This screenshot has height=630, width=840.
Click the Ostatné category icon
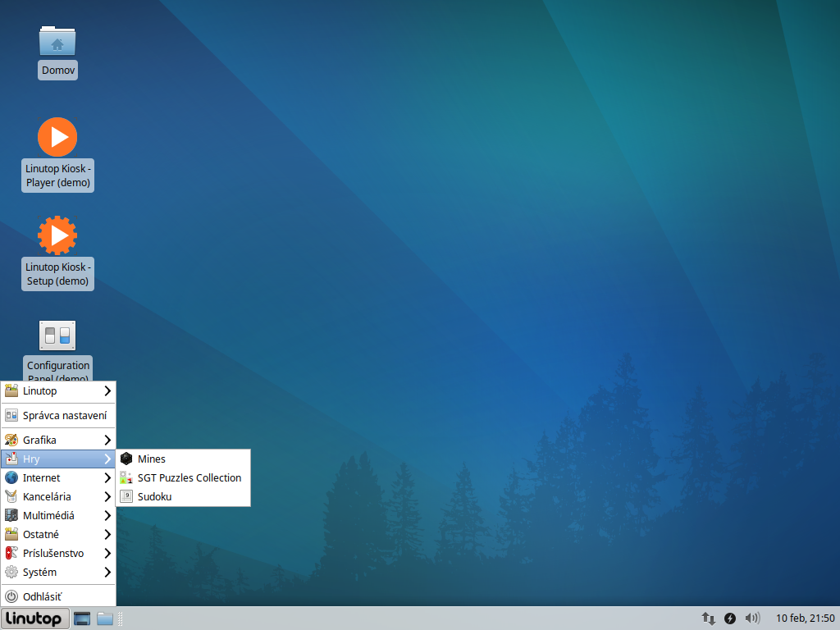click(11, 534)
